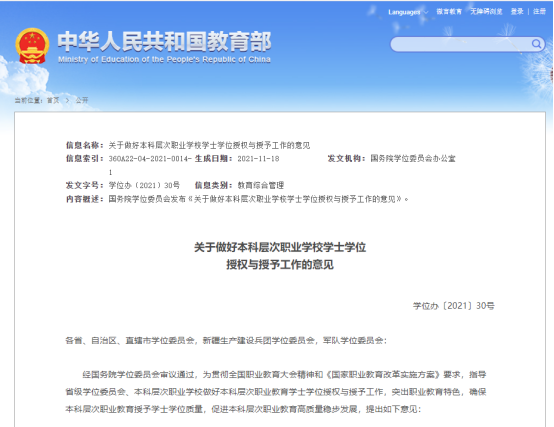The image size is (554, 427).
Task: Open the Languages menu
Action: [x=408, y=12]
